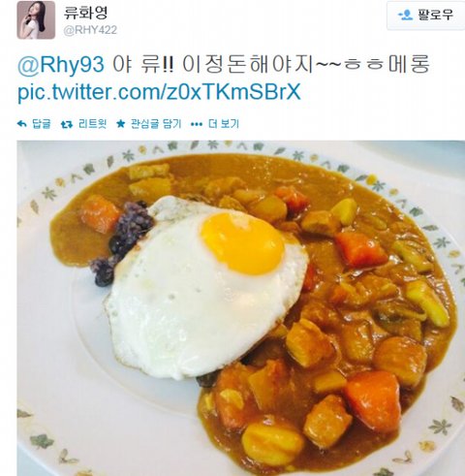Open the @RHY422 handle link
Image resolution: width=465 pixels, height=476 pixels.
pyautogui.click(x=90, y=30)
